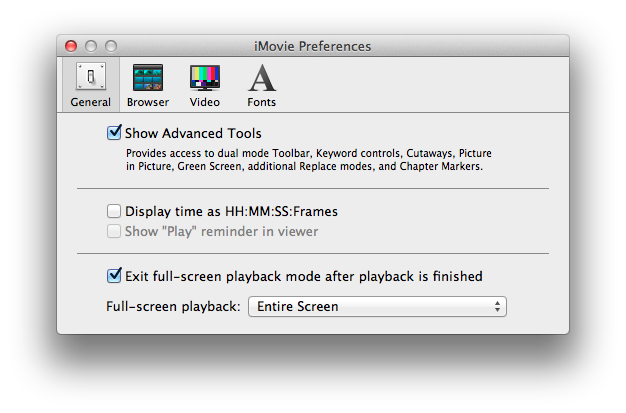Switch to the Browser tab label
The width and height of the screenshot is (626, 413).
pyautogui.click(x=148, y=102)
